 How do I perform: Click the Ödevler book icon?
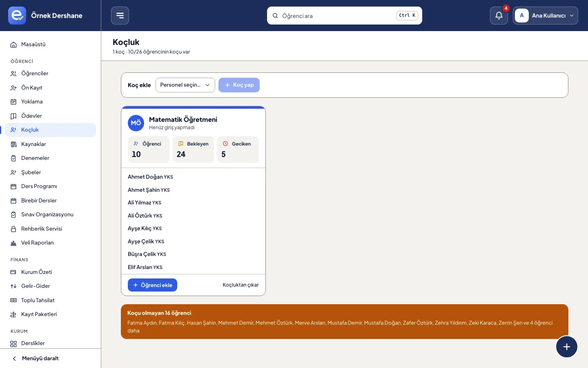tap(13, 116)
